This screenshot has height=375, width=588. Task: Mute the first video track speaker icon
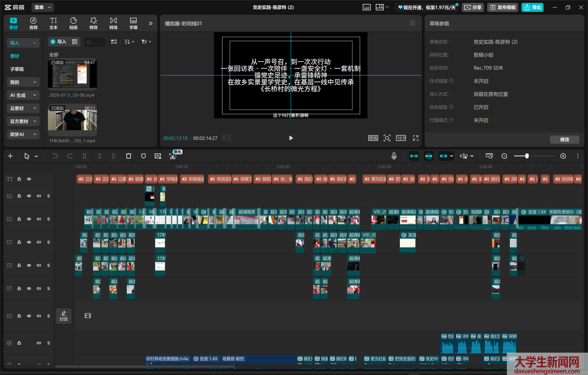click(39, 196)
